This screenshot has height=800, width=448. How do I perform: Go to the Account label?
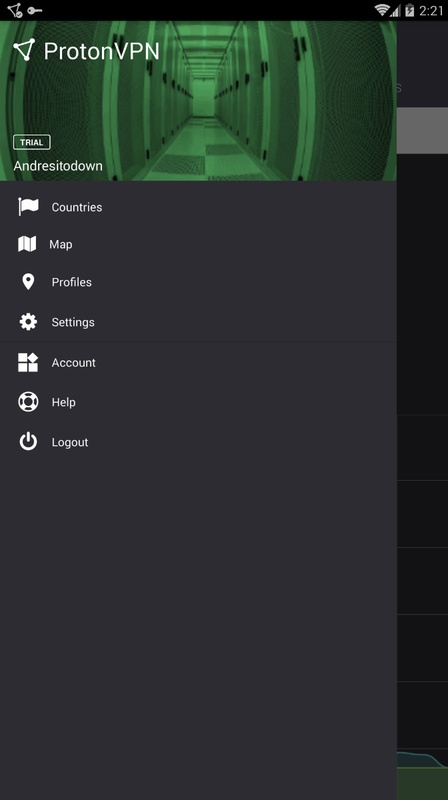73,363
